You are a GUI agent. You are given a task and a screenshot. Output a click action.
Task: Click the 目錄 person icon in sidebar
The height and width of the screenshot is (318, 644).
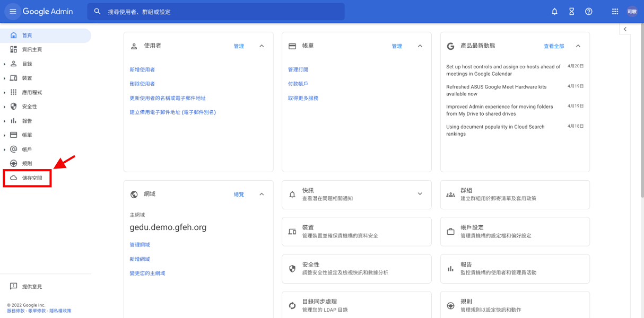click(14, 64)
